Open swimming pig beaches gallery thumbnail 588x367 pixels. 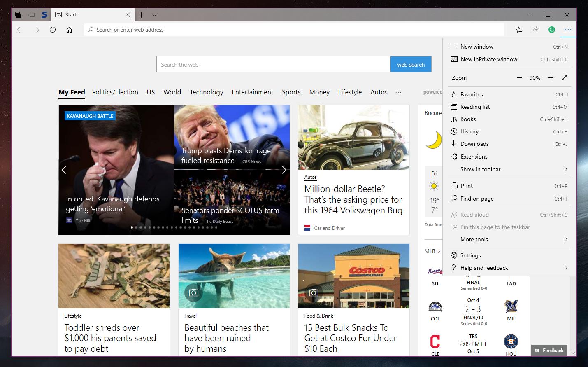(x=234, y=276)
